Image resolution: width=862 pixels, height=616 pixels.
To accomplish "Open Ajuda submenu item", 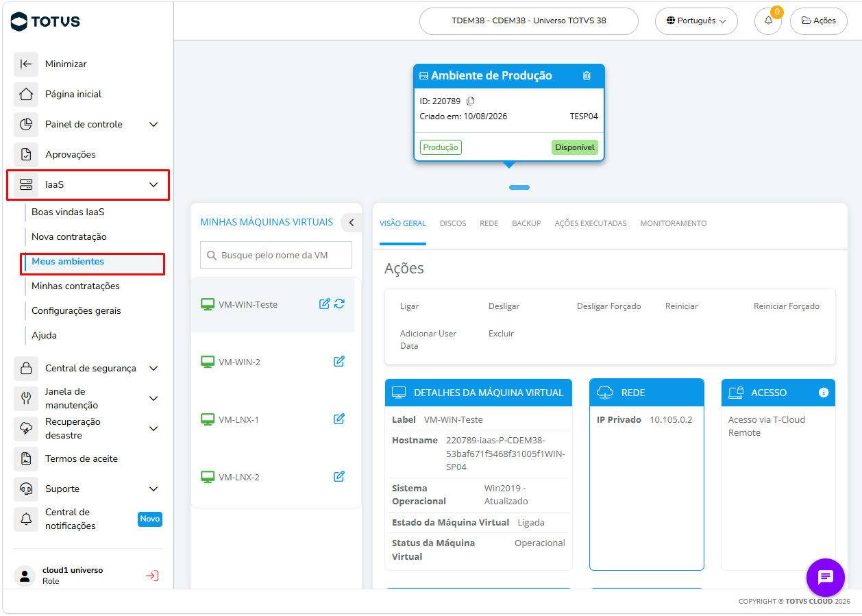I will pos(44,335).
